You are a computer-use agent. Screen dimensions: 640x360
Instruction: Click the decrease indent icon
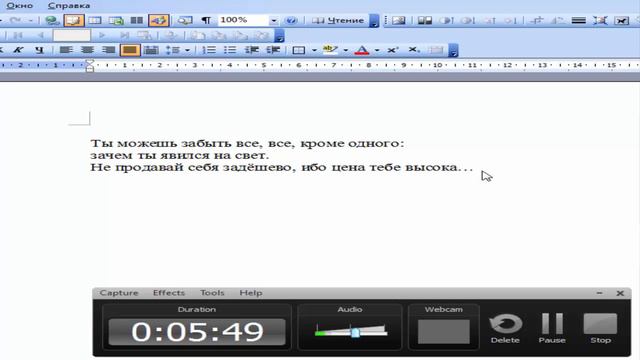252,50
